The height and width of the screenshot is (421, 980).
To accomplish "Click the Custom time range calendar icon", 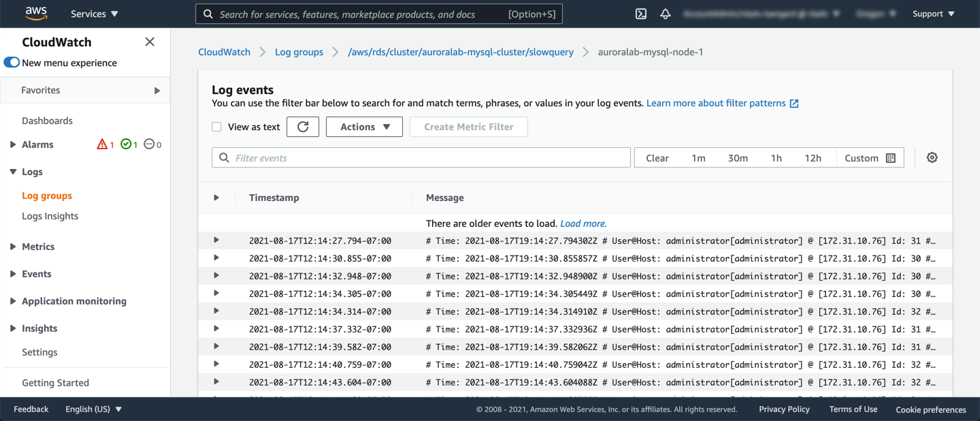I will [890, 158].
